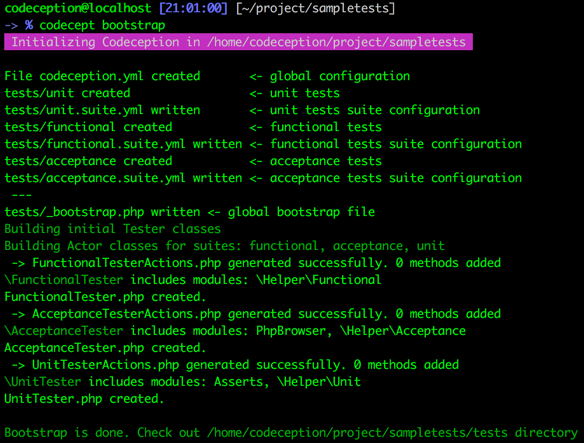The width and height of the screenshot is (584, 443).
Task: Click 'Building initial Tester classes' line
Action: pos(112,229)
